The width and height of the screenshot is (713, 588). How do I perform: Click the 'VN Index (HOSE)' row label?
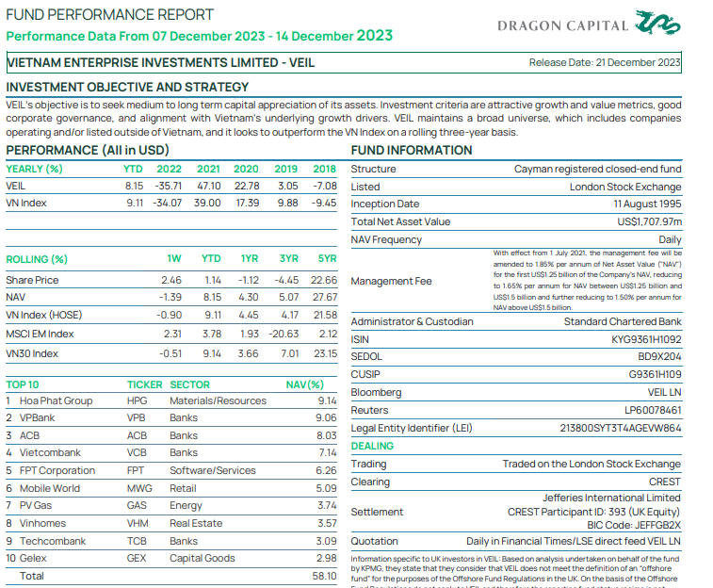[x=43, y=315]
